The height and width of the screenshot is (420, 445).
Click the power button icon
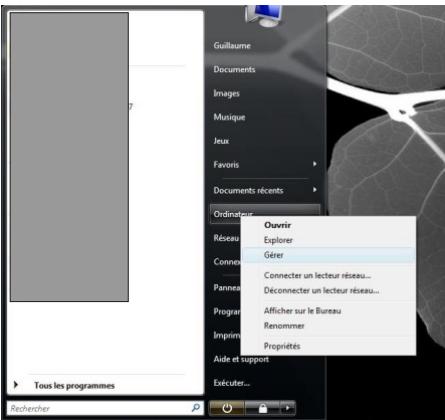point(227,408)
